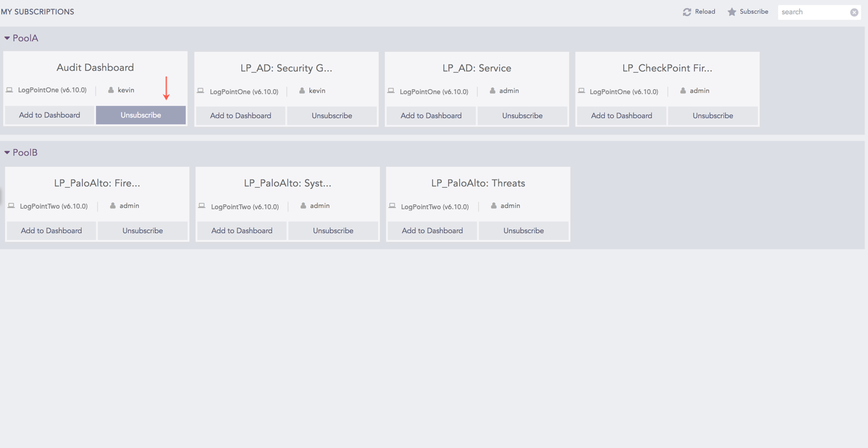This screenshot has width=868, height=448.
Task: Collapse the PoolA section
Action: (x=7, y=38)
